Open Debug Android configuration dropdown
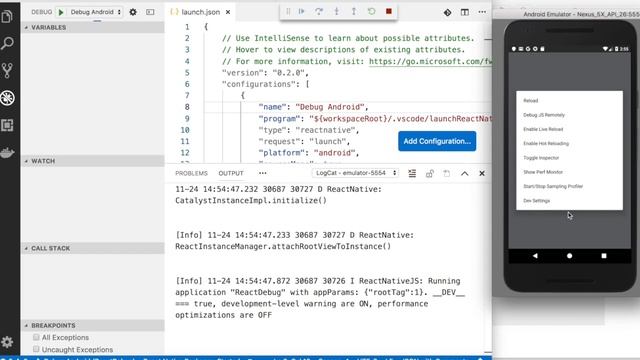The image size is (640, 360). click(95, 12)
